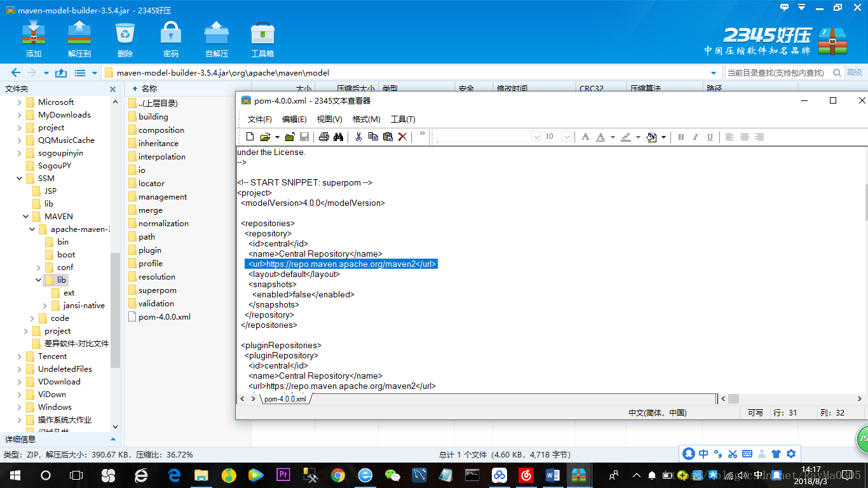
Task: Open the 文件(F) menu in text viewer
Action: pyautogui.click(x=259, y=119)
